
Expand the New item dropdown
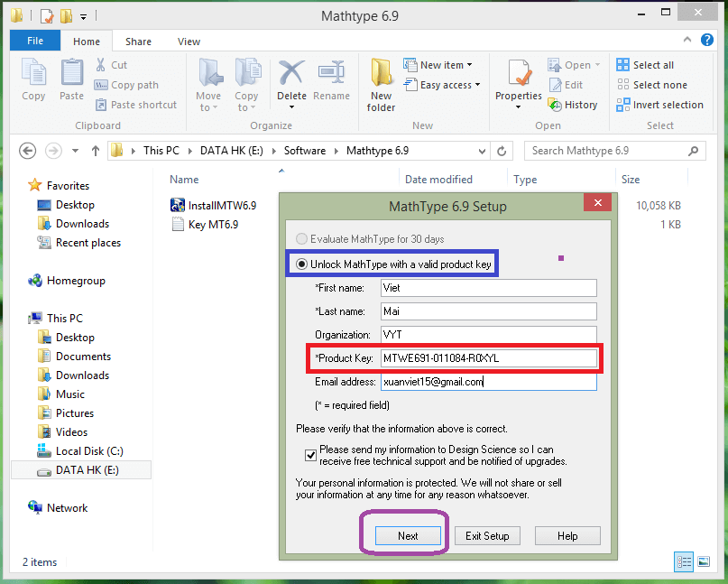coord(447,65)
